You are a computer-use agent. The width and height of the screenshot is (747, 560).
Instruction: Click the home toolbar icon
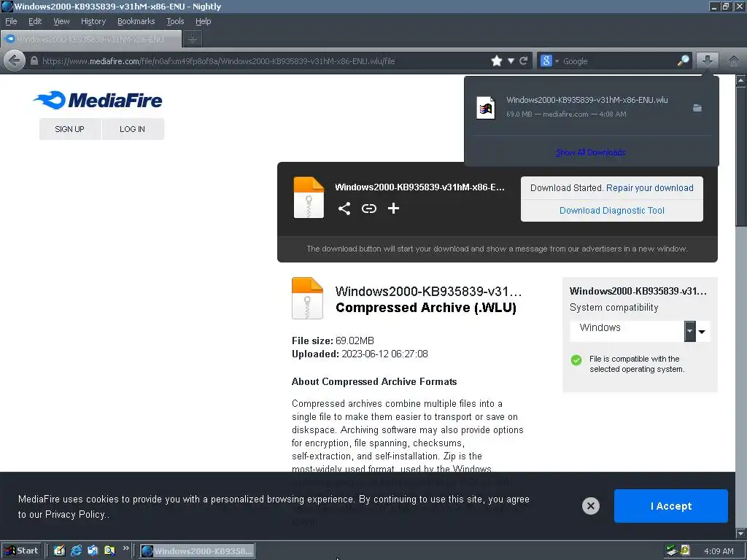(x=734, y=61)
